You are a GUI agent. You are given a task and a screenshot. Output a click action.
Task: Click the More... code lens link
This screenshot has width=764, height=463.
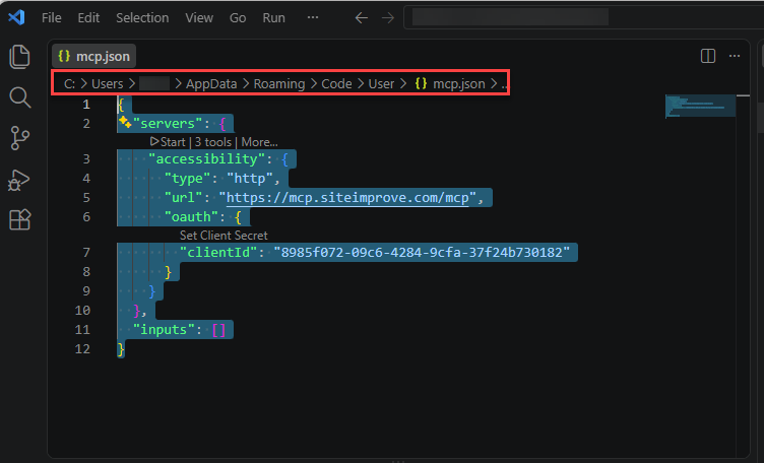coord(259,142)
